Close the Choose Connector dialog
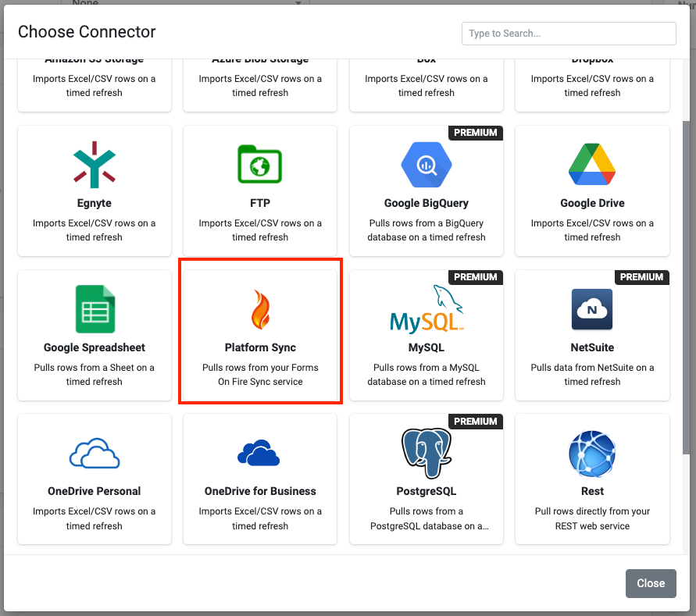This screenshot has width=696, height=616. point(651,583)
